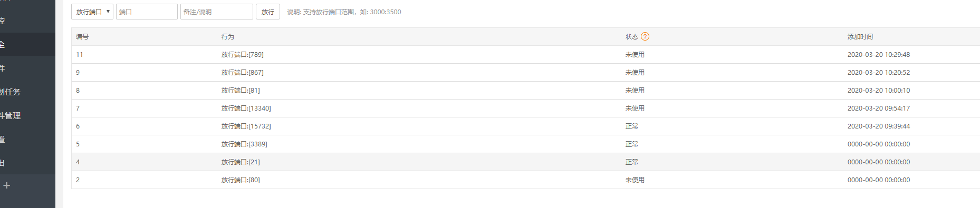This screenshot has height=208, width=980.
Task: Click the plus icon in the sidebar
Action: [x=7, y=185]
